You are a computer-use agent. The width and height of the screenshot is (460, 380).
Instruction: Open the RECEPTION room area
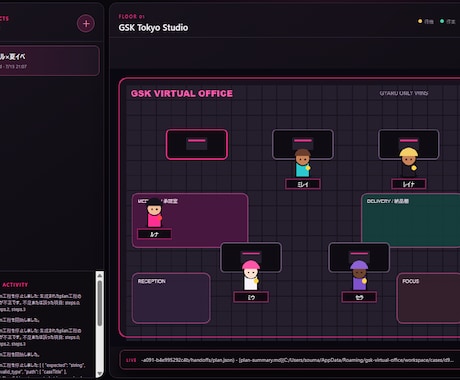tap(171, 298)
